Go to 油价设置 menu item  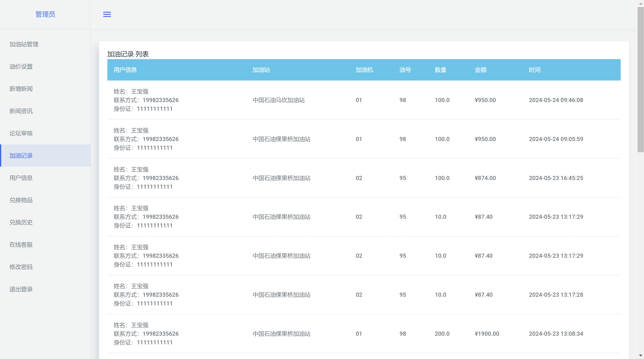pos(45,66)
